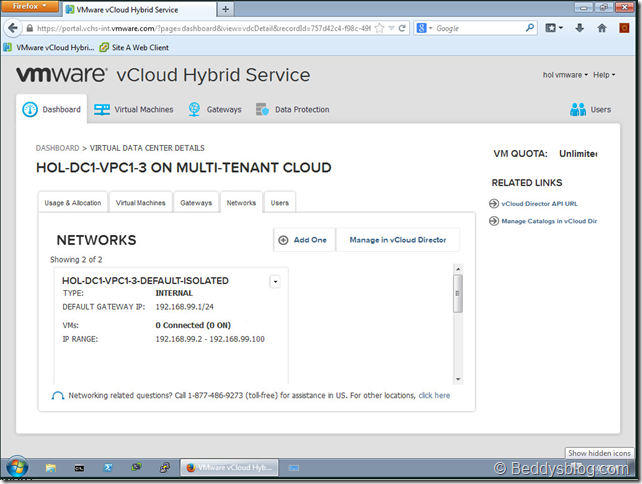
Task: Open the bookmarks toolbar menu icon
Action: pos(554,28)
